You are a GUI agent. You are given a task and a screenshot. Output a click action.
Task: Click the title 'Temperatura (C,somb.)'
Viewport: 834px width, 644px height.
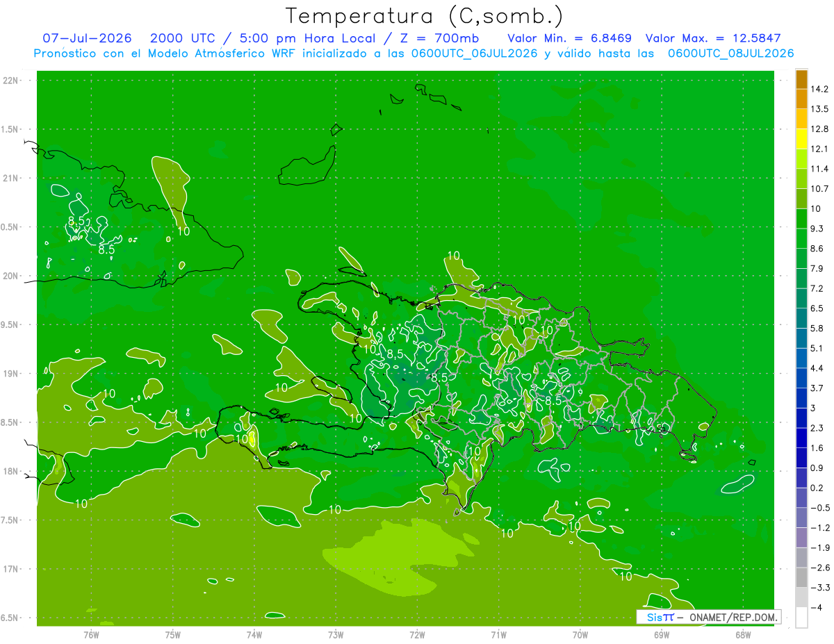424,16
